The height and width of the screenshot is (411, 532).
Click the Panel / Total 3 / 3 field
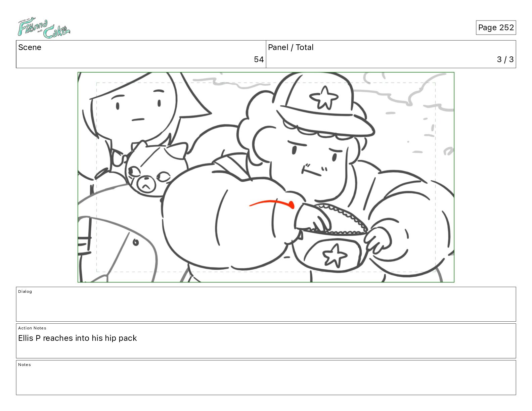tap(391, 54)
